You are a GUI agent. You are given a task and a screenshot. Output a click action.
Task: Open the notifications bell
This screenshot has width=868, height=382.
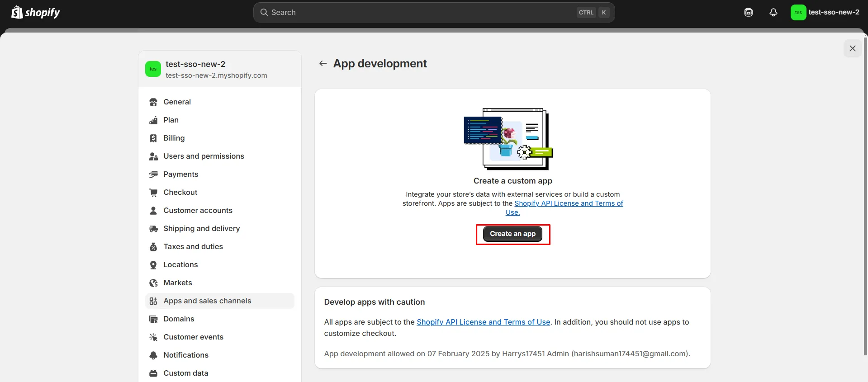[x=773, y=13]
